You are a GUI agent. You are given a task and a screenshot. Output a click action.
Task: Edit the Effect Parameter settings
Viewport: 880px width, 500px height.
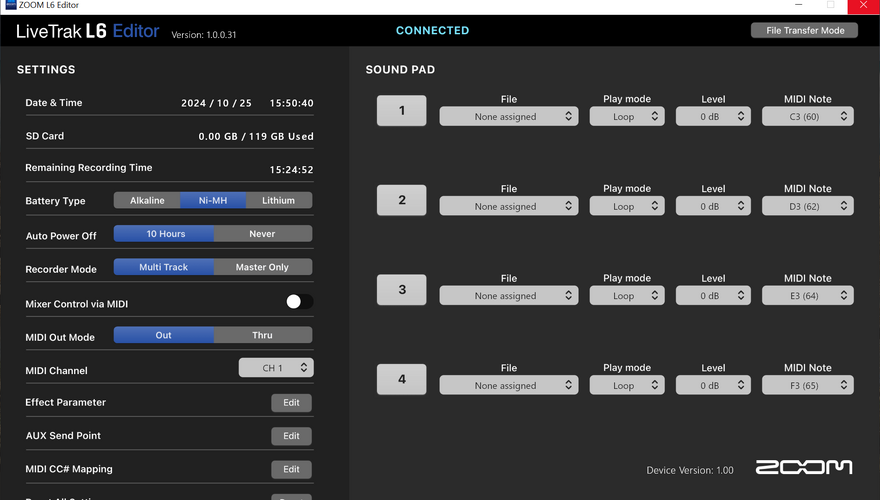(291, 402)
